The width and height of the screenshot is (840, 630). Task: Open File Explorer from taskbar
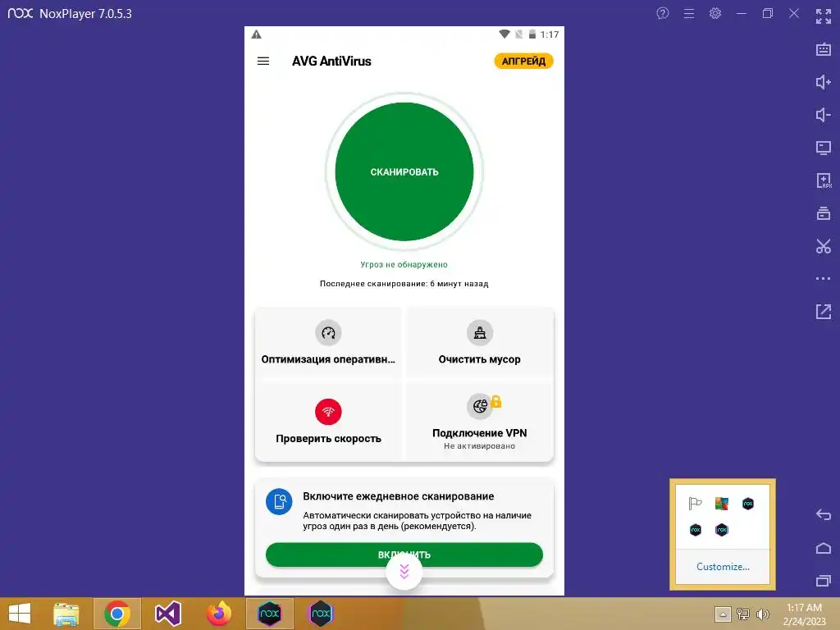pos(66,614)
